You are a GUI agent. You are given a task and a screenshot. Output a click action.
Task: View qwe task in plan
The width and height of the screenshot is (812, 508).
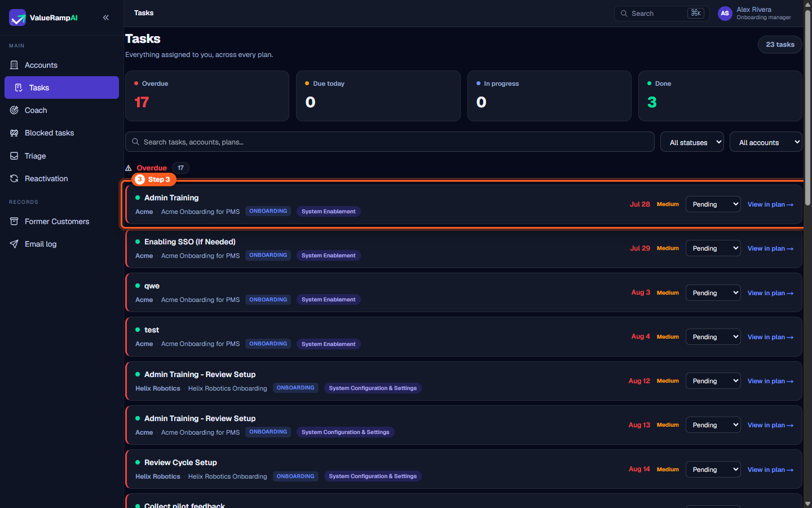770,293
